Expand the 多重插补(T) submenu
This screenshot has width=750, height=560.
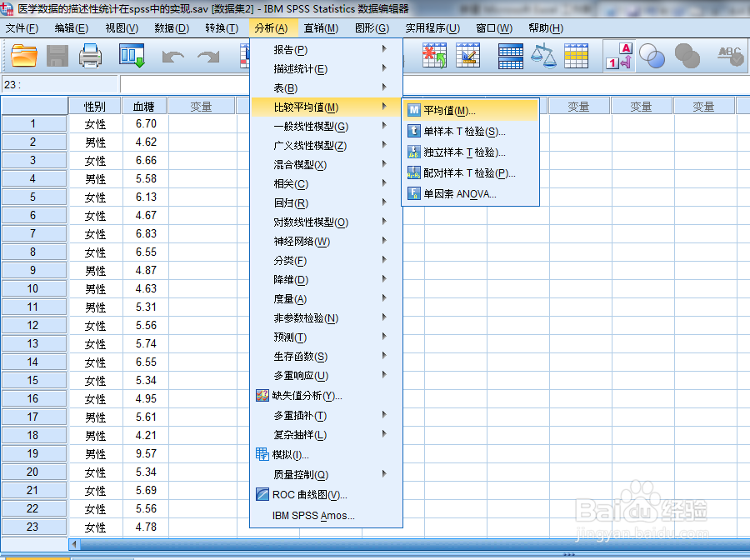tap(326, 416)
